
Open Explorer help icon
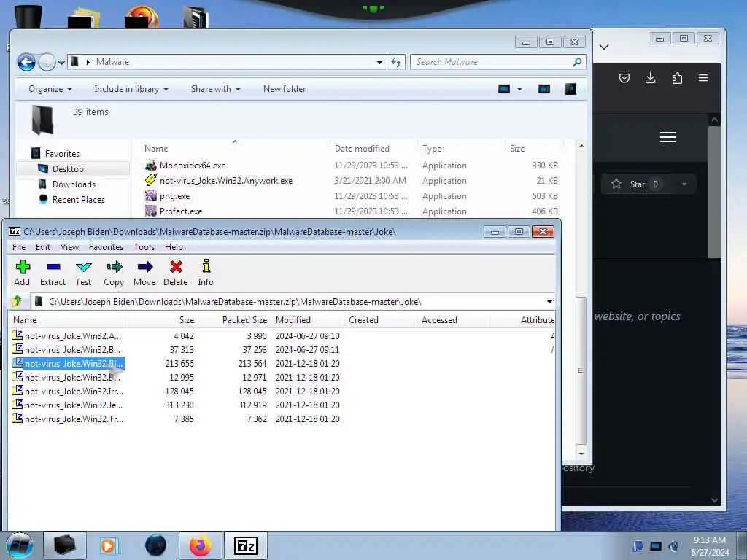point(570,89)
